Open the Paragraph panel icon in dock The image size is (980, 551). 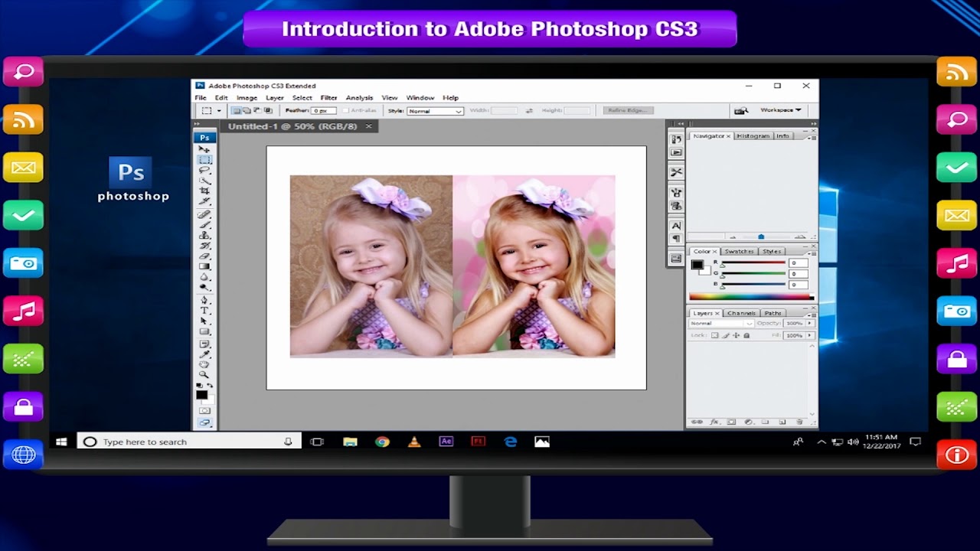click(x=676, y=239)
